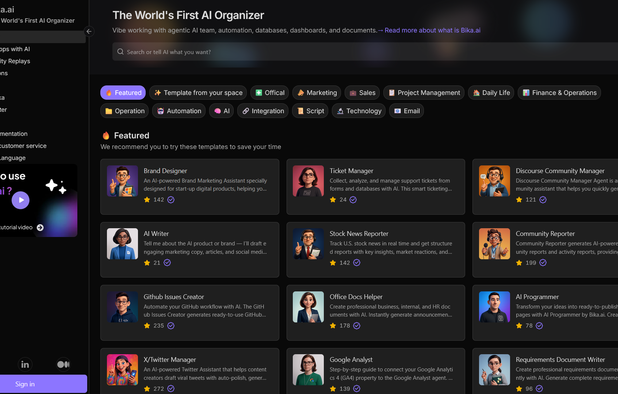Select the Automation category tab
Viewport: 618px width, 394px height.
(x=179, y=111)
